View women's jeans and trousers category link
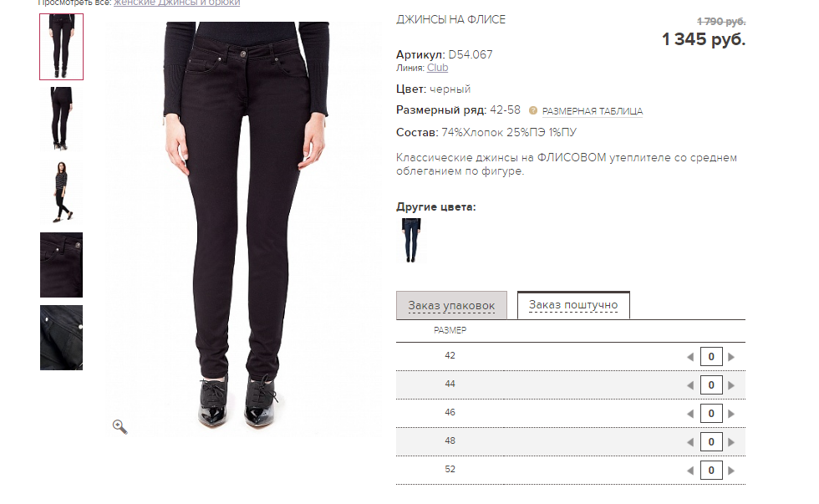The image size is (819, 504). (x=176, y=3)
